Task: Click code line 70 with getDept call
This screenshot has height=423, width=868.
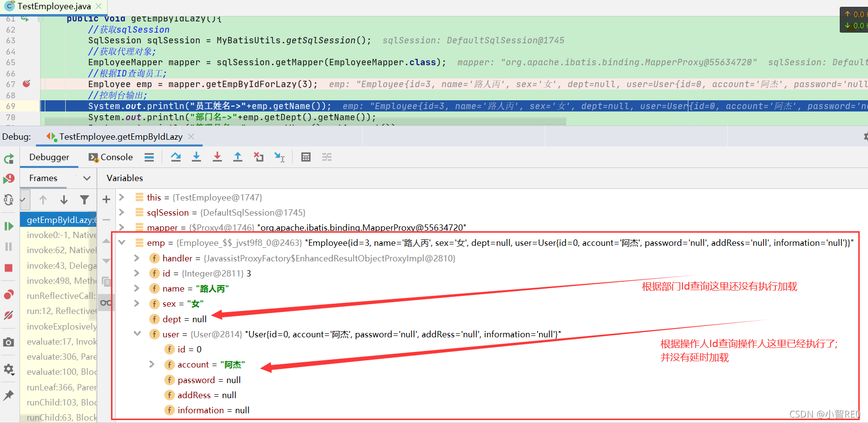Action: coord(232,117)
